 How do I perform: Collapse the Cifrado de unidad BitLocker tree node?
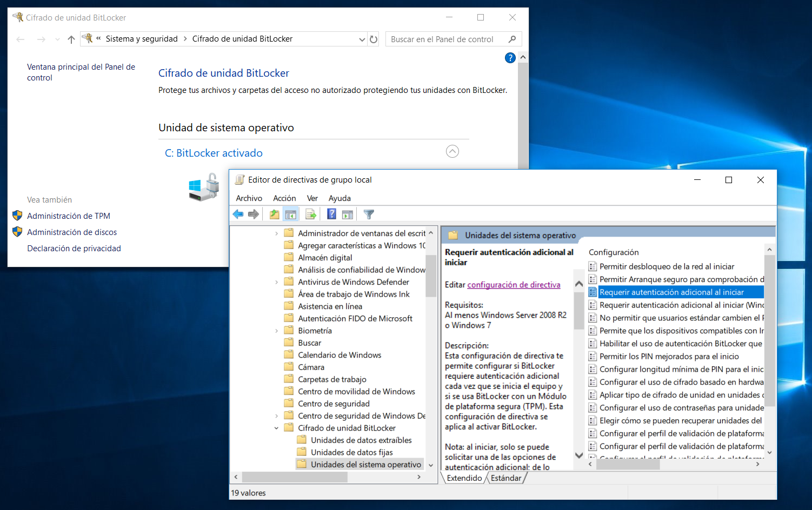(x=276, y=427)
